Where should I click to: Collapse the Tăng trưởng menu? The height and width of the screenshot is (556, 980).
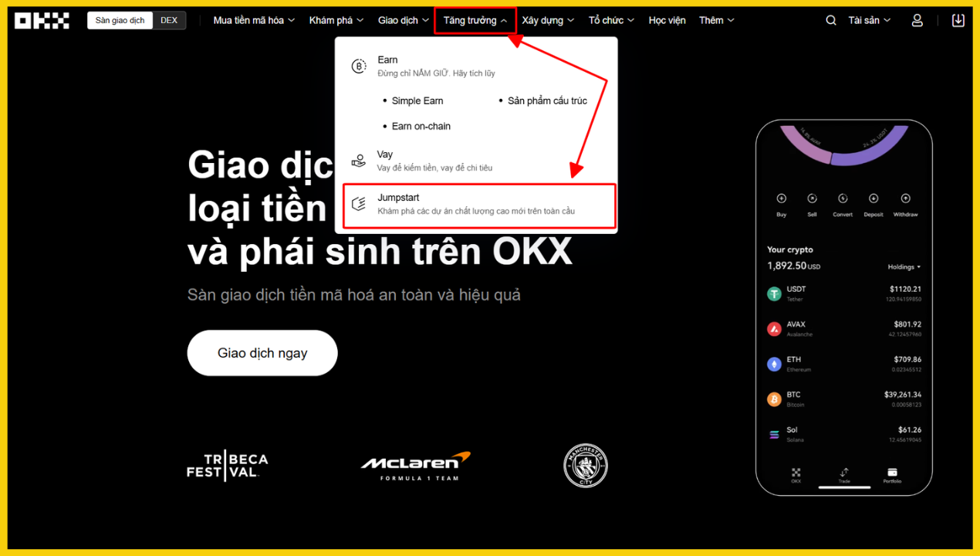pyautogui.click(x=475, y=21)
